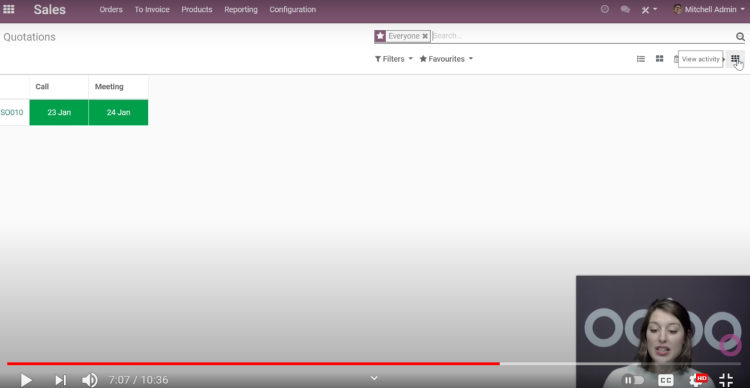Open the conversations chat bubble icon
Screen dimensions: 750x388
[x=625, y=9]
